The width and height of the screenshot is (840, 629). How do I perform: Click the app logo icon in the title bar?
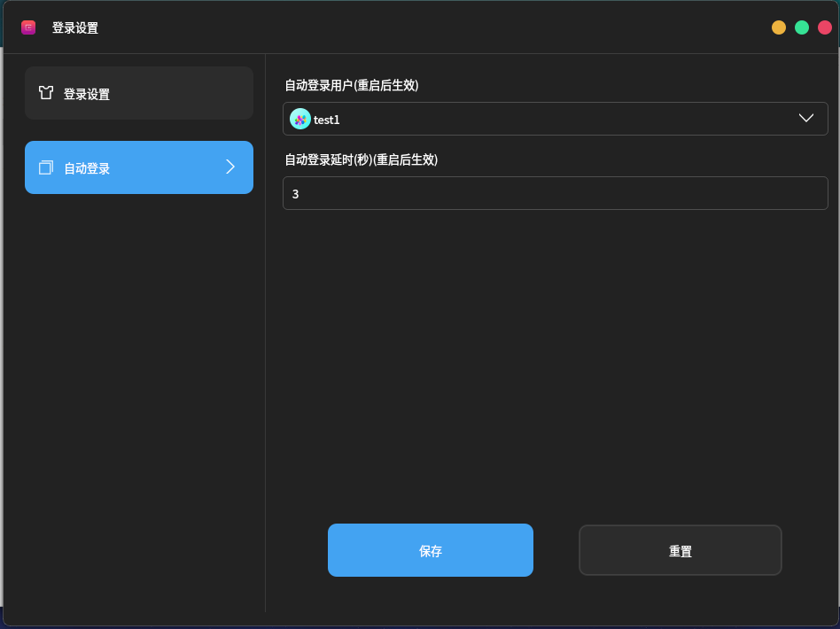[28, 27]
